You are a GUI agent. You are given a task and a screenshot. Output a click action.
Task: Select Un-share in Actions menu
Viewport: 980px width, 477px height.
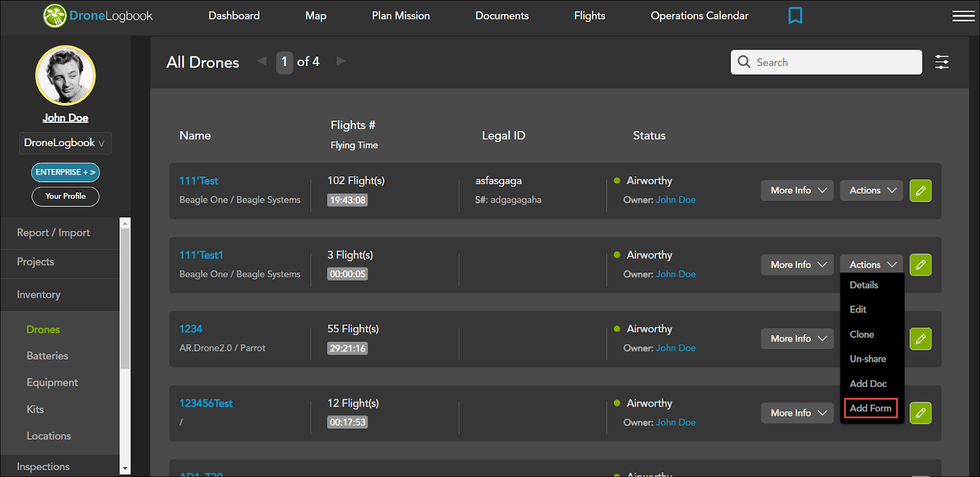[867, 359]
